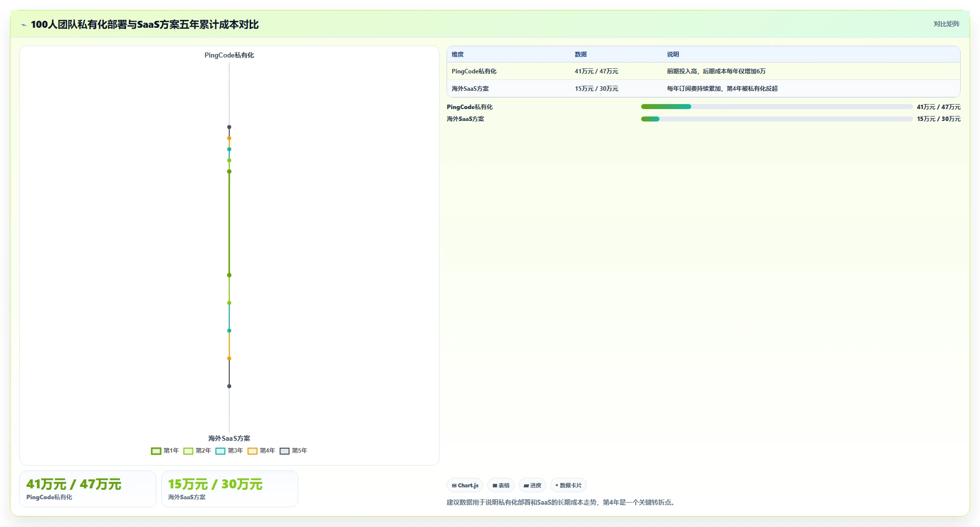Click the 维度 column header
The width and height of the screenshot is (980, 527).
coord(457,55)
